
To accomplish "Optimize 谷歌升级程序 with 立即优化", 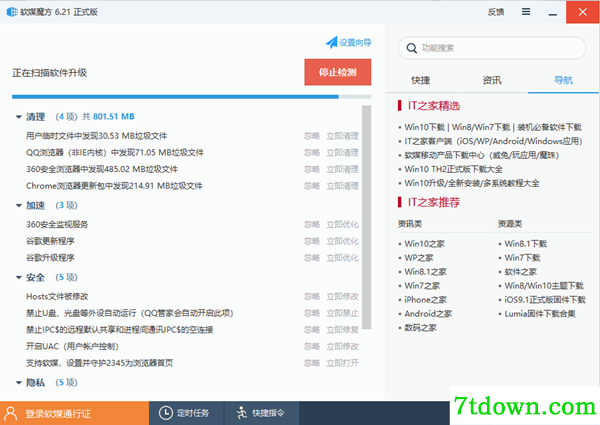I will pyautogui.click(x=342, y=258).
